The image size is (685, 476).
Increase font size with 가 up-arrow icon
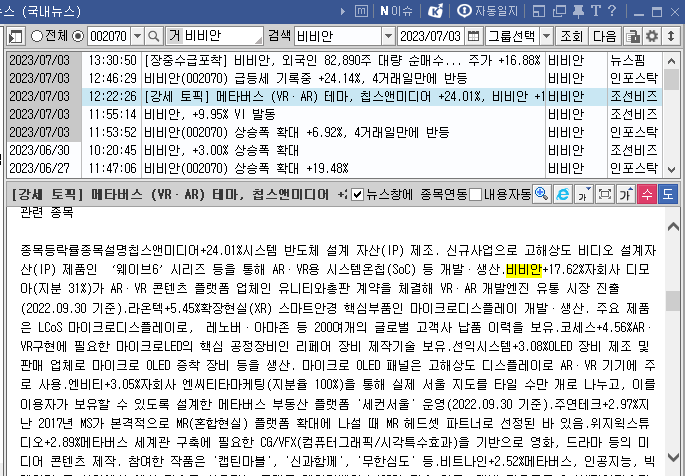click(626, 194)
